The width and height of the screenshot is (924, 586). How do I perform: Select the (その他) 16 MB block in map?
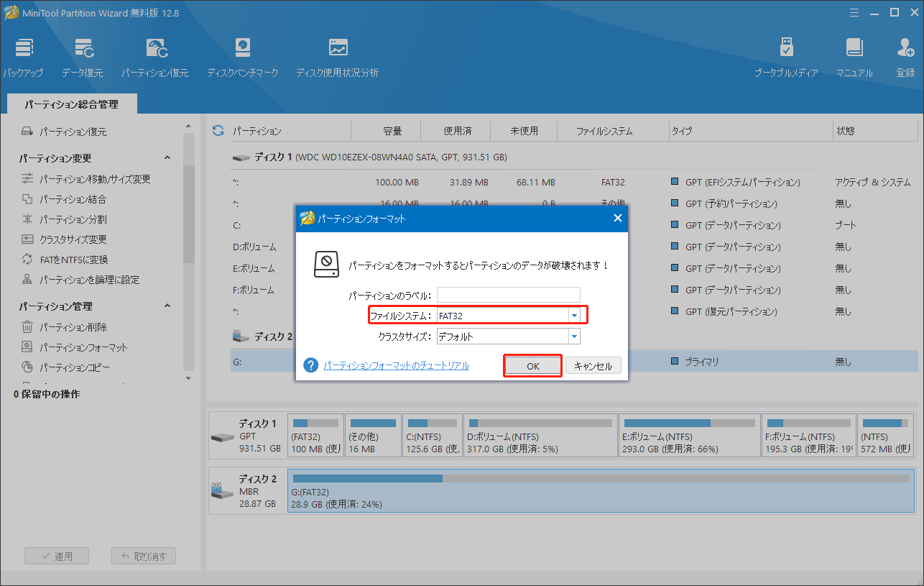(373, 436)
